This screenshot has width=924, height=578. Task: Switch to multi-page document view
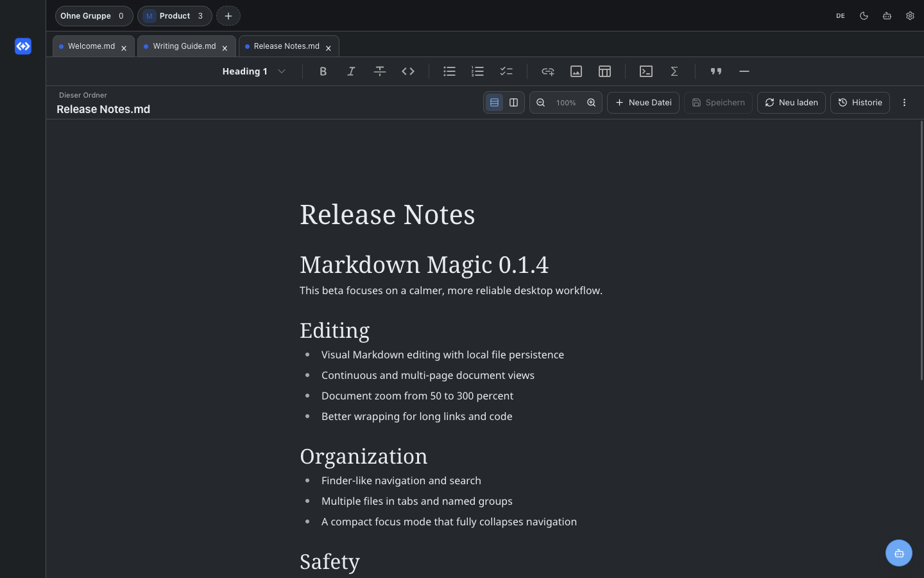click(513, 103)
